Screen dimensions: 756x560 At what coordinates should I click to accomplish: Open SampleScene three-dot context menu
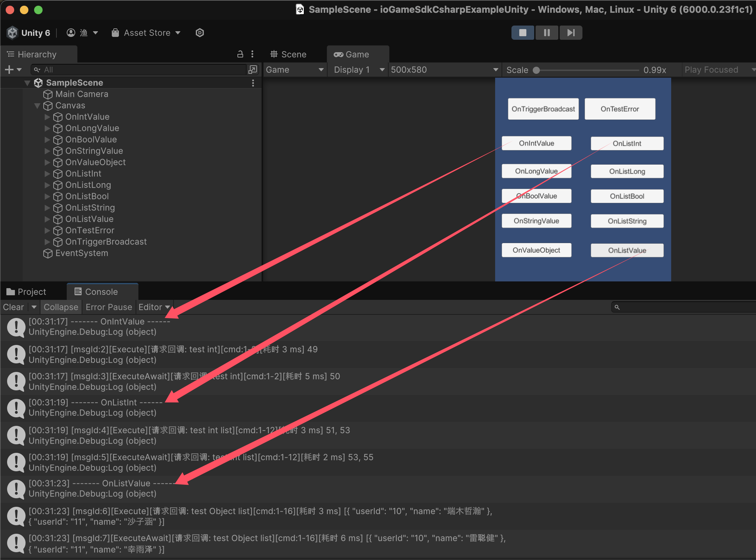[253, 83]
